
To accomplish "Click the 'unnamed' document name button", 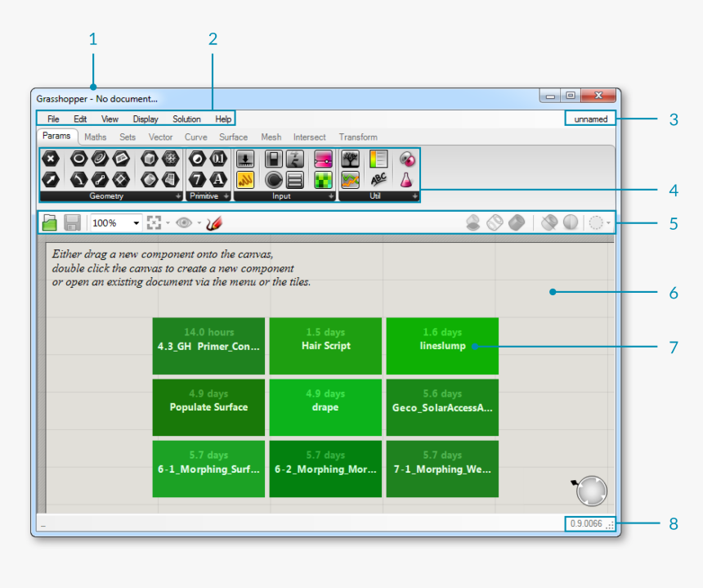I will 590,119.
